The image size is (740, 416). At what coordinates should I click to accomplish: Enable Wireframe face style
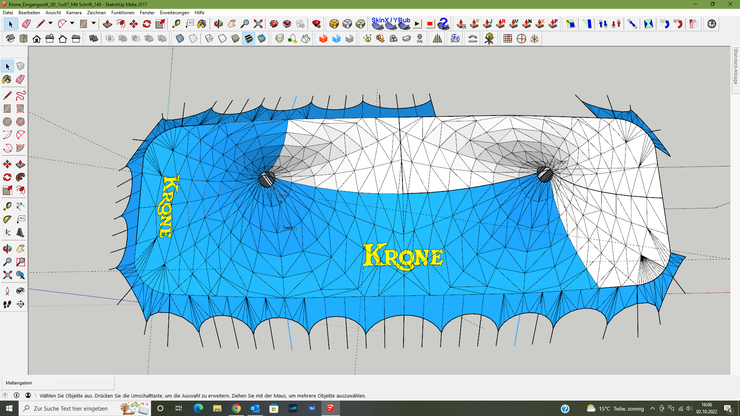click(x=209, y=39)
